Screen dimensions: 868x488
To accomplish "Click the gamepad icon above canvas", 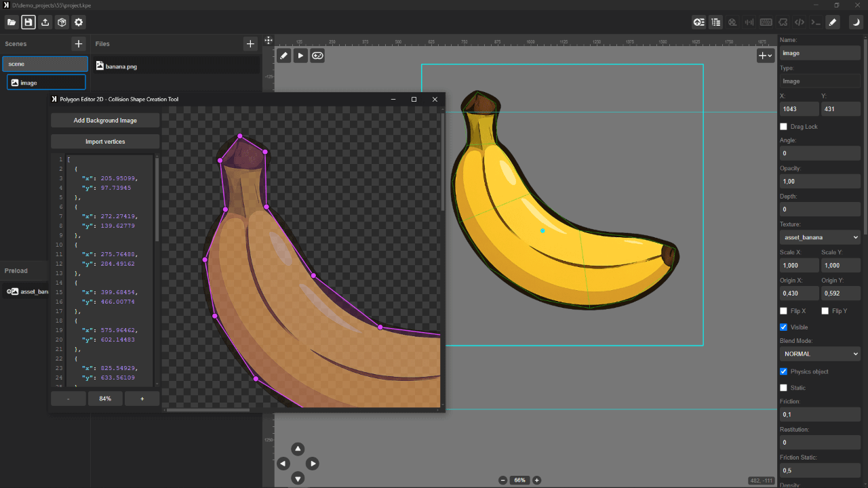I will coord(317,56).
